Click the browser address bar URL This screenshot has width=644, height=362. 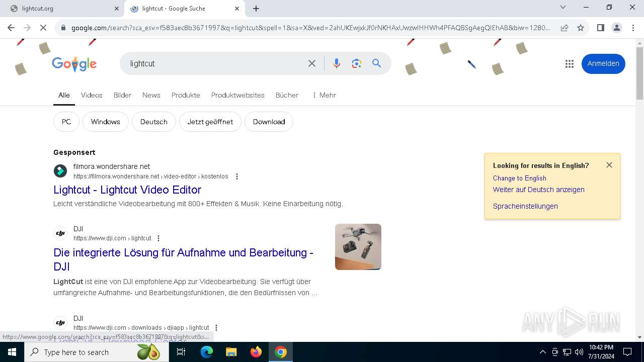click(x=311, y=28)
